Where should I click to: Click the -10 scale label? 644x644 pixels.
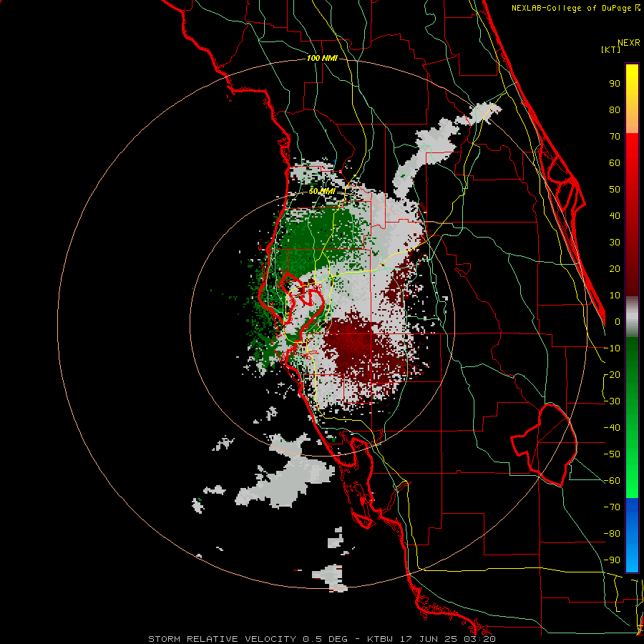point(612,348)
